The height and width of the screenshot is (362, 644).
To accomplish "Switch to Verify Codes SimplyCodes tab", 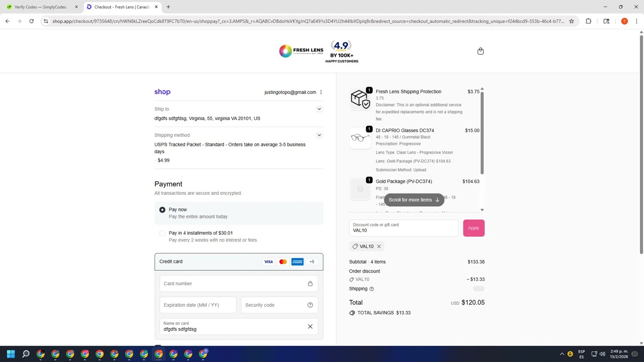I will pos(40,7).
